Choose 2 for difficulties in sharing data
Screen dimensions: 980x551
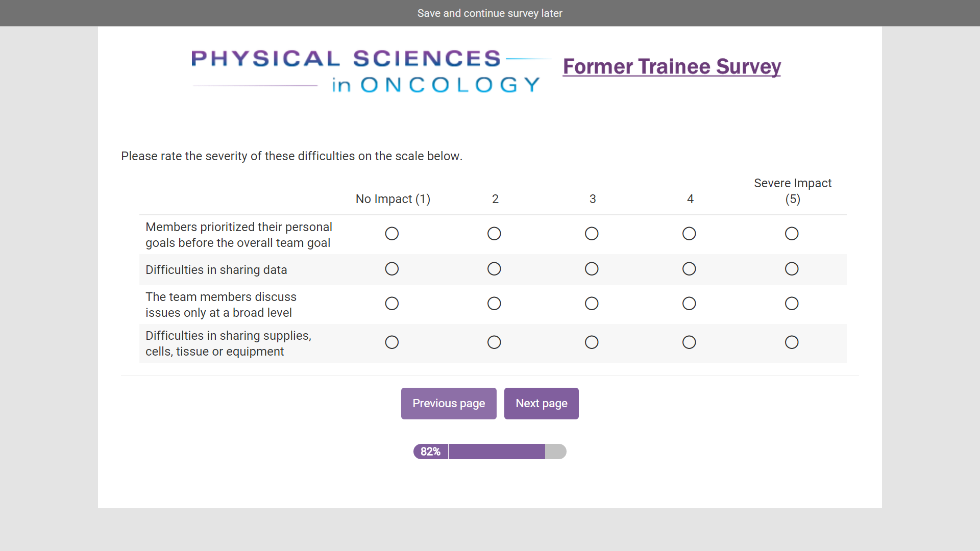494,269
